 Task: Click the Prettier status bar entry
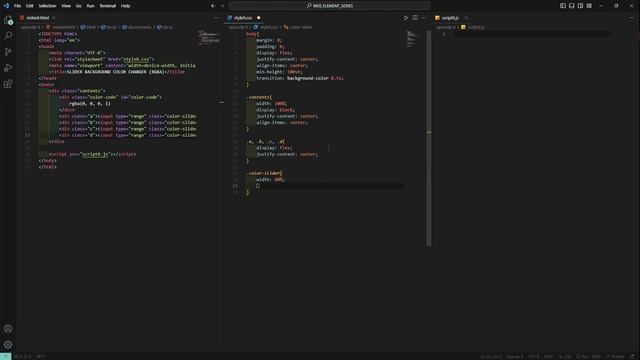click(x=616, y=356)
